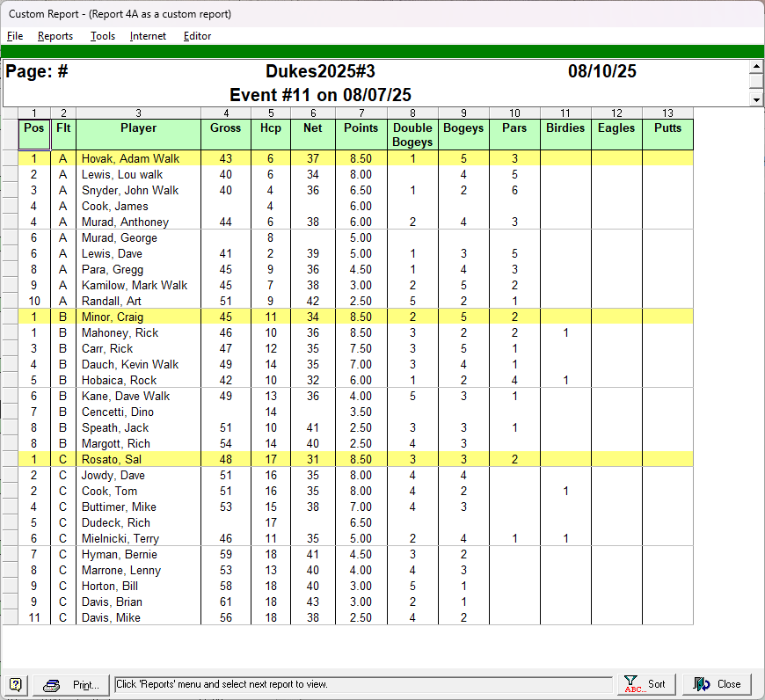Click the help question mark icon

coord(16,684)
